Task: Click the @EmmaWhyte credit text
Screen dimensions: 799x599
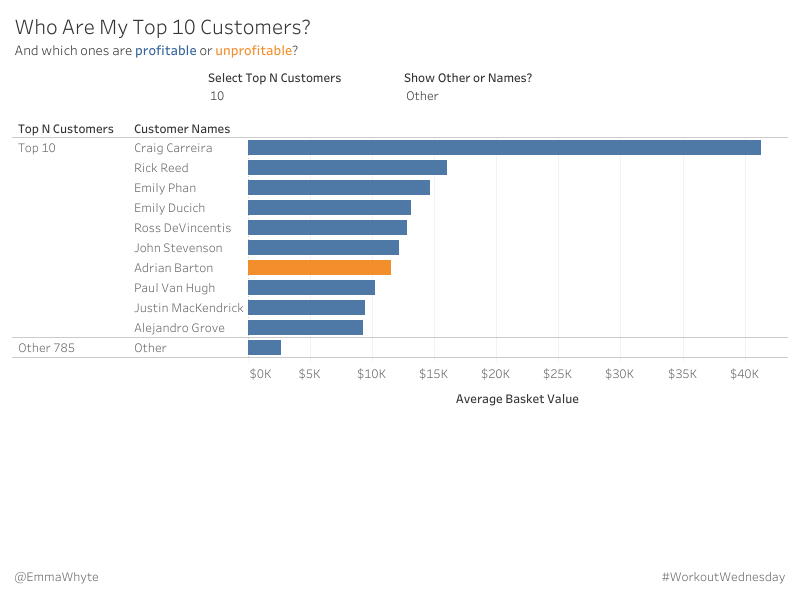Action: tap(56, 577)
